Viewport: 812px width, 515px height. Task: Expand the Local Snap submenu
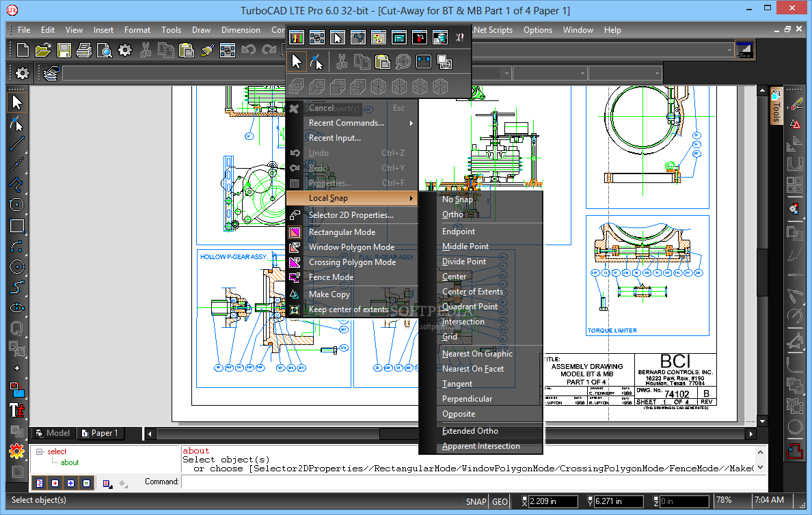352,197
